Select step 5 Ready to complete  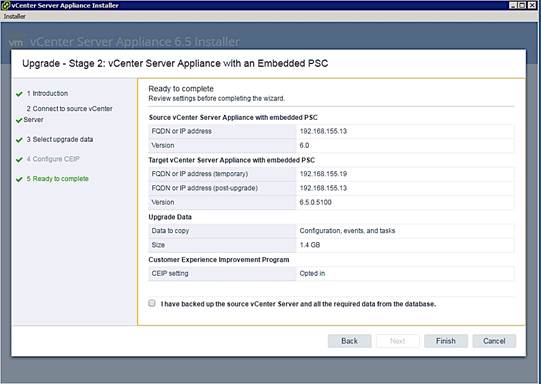pyautogui.click(x=58, y=179)
